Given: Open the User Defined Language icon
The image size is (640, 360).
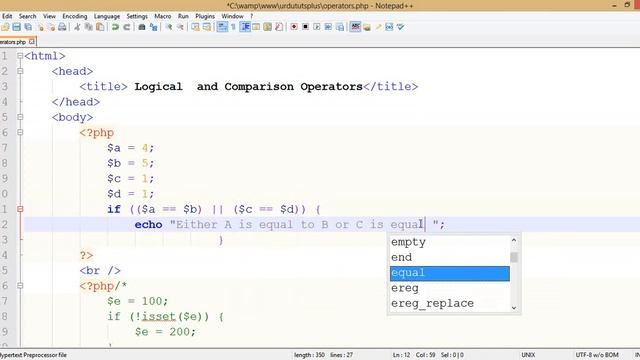Looking at the screenshot, I should [256, 27].
